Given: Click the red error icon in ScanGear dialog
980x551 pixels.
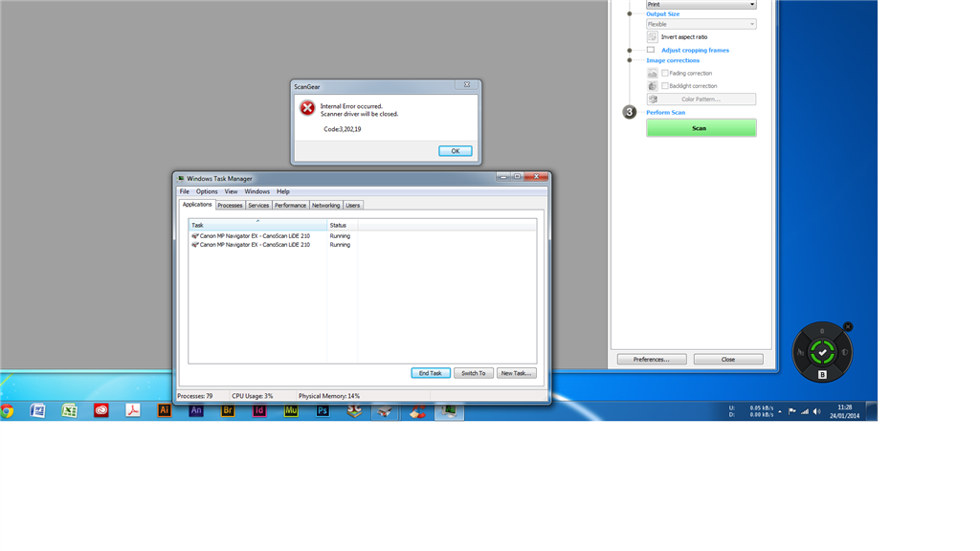Looking at the screenshot, I should (x=307, y=108).
